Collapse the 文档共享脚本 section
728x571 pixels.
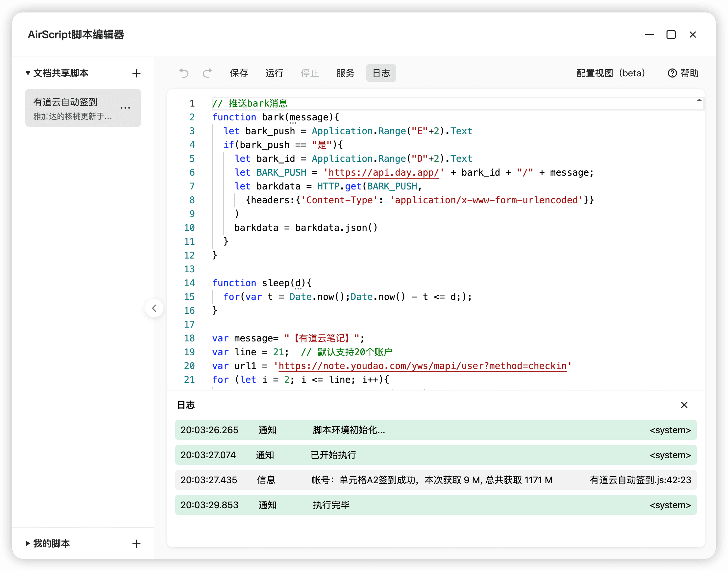28,73
